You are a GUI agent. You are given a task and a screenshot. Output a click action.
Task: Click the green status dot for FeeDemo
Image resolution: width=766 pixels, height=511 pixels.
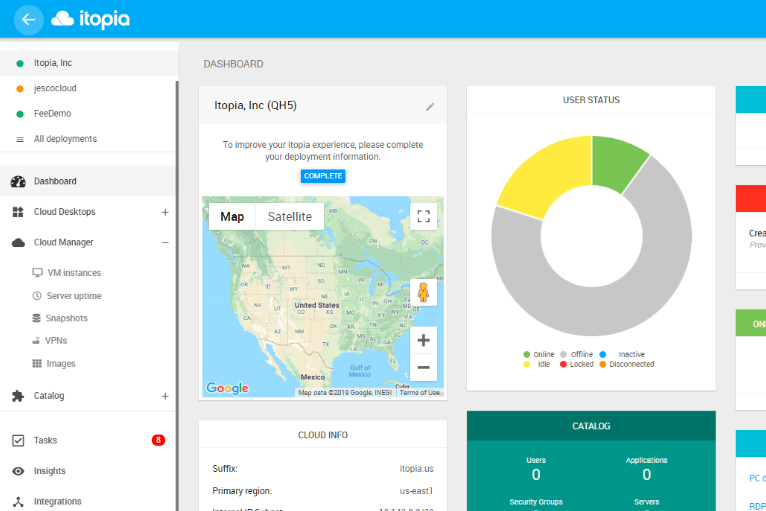20,114
